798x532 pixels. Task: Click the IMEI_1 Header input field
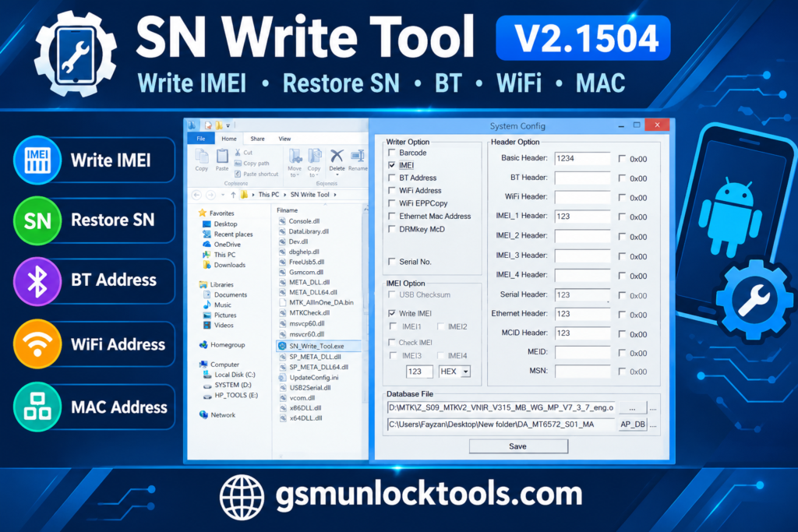[582, 217]
